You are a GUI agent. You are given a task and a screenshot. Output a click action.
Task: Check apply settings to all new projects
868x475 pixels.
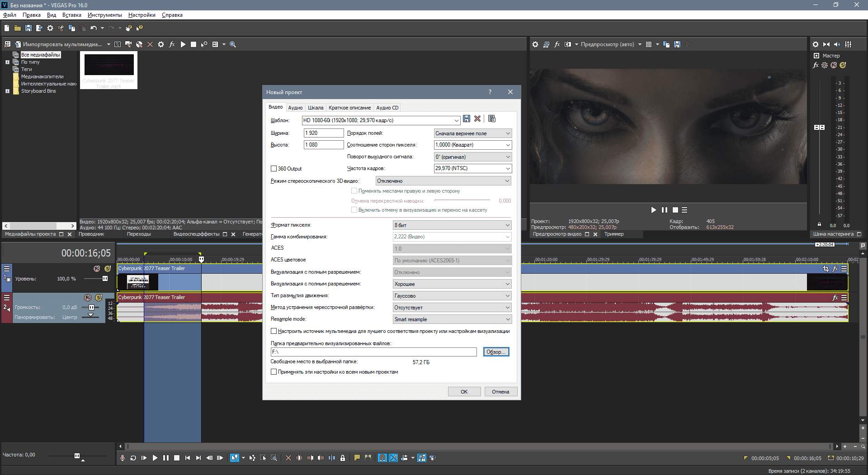click(274, 372)
